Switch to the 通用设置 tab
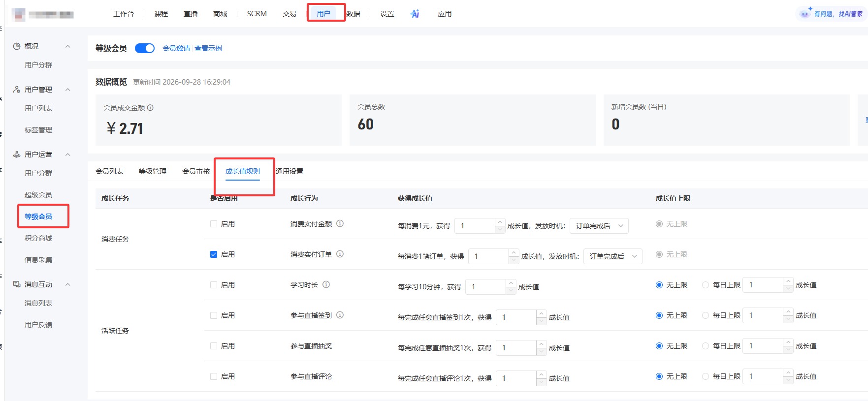Screen dimensions: 868x401 point(289,171)
